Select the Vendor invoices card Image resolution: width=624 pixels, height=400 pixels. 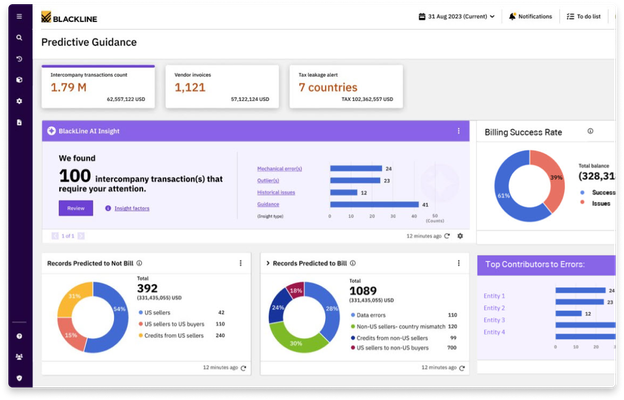coord(222,86)
